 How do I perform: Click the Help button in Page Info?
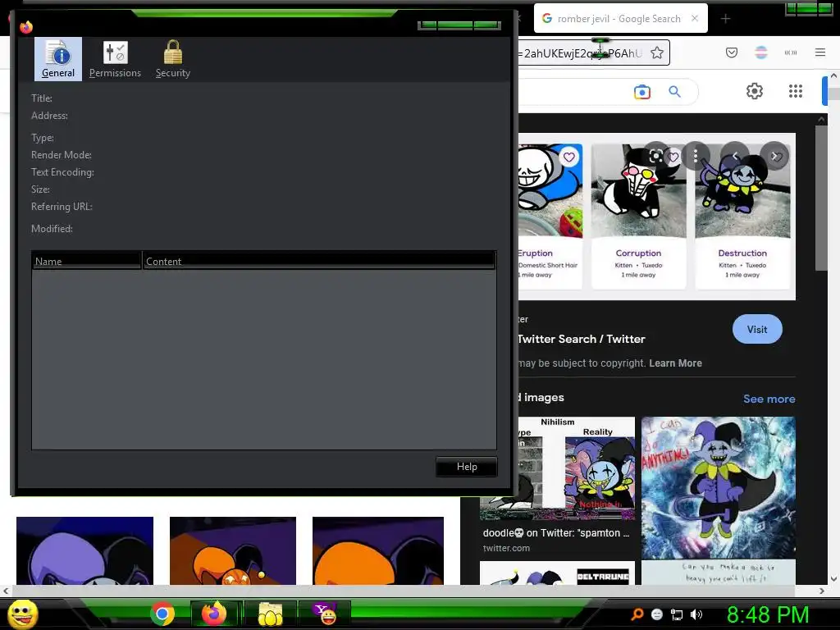point(467,467)
